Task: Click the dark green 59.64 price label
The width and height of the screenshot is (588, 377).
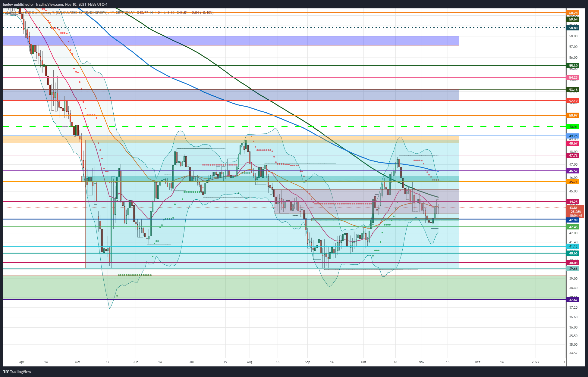Action: pyautogui.click(x=573, y=19)
